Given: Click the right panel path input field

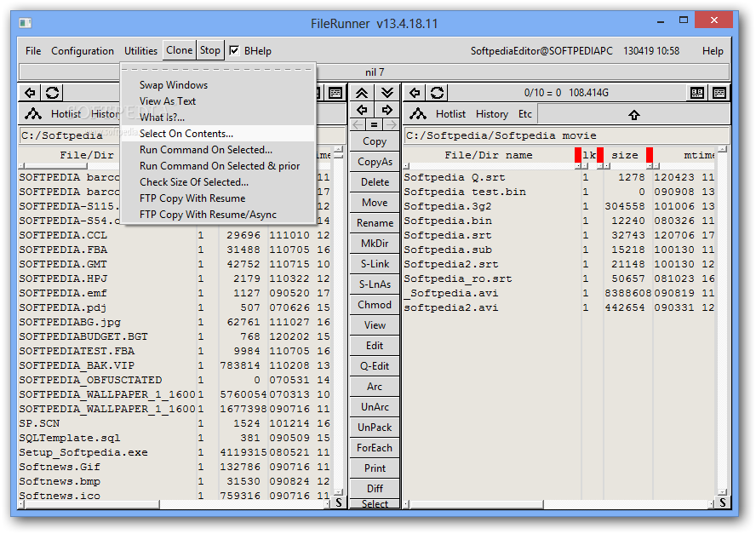Looking at the screenshot, I should click(566, 135).
